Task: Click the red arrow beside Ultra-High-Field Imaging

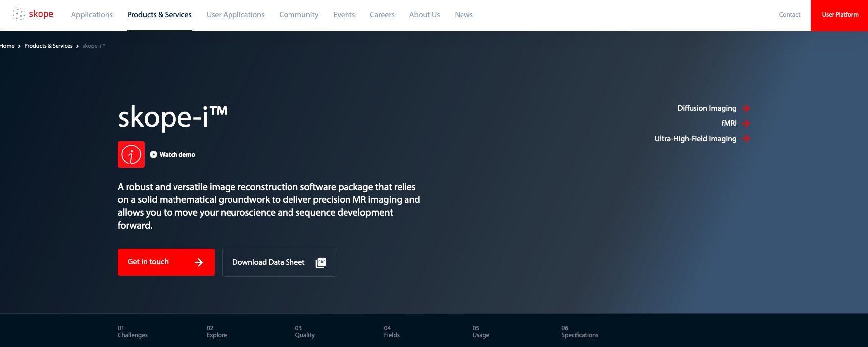Action: click(746, 139)
